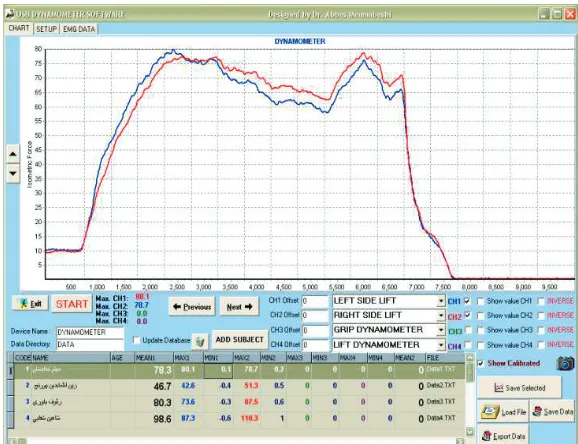Check the Update Database box
578x444 pixels.
pyautogui.click(x=136, y=340)
